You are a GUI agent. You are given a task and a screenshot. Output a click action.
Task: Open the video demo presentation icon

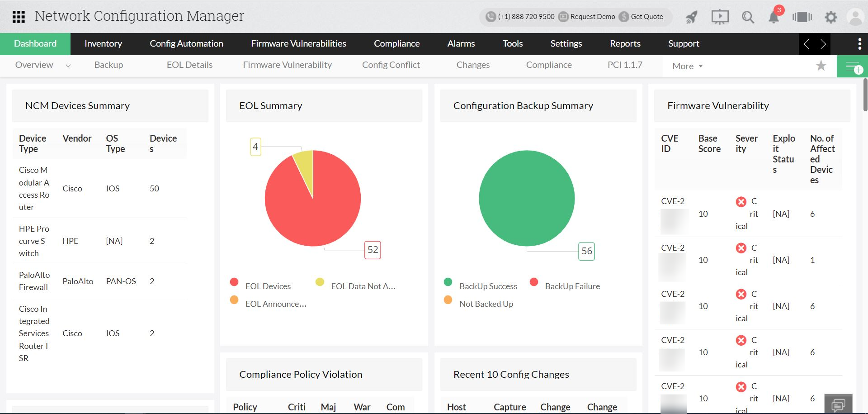click(x=719, y=17)
